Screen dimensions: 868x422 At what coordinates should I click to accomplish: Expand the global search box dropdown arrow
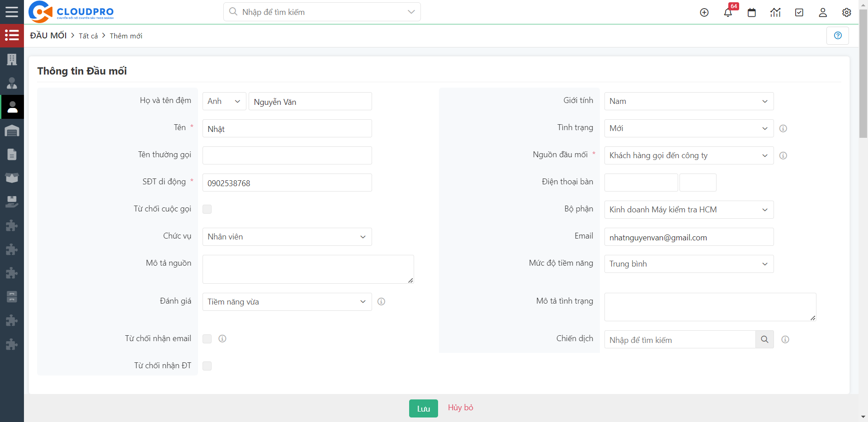[411, 12]
